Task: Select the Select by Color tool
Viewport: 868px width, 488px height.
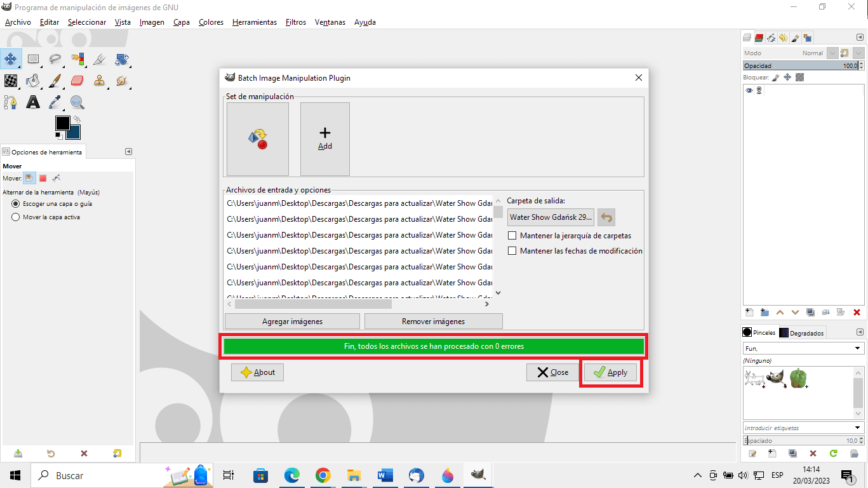Action: [x=77, y=60]
